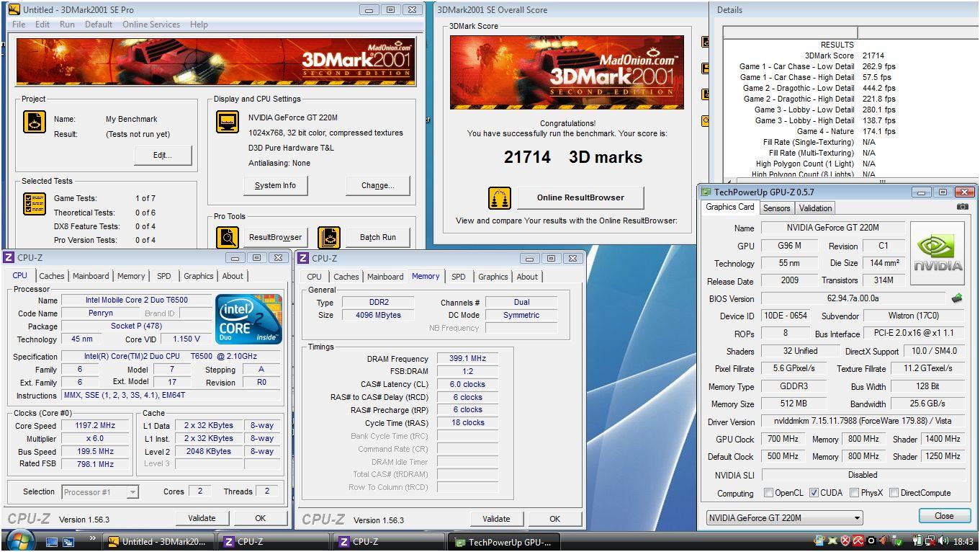
Task: Enable the OpenCL checkbox
Action: (769, 493)
